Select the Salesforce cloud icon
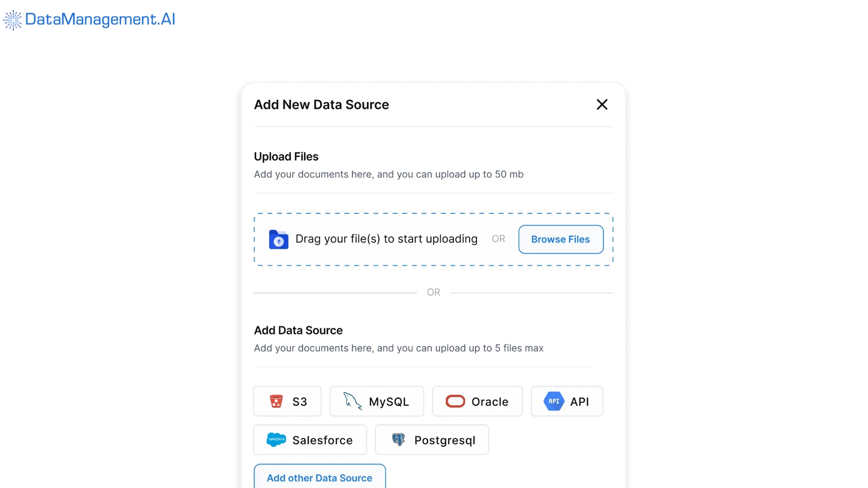This screenshot has width=868, height=488. (x=276, y=440)
